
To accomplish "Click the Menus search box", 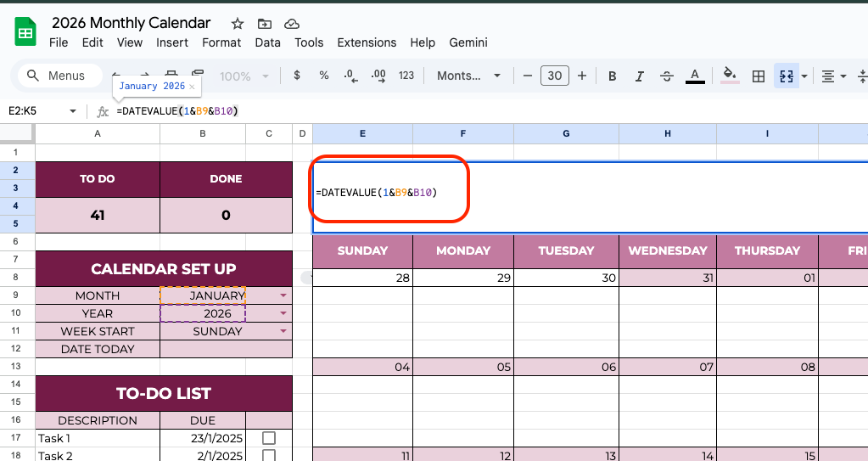I will coord(59,76).
